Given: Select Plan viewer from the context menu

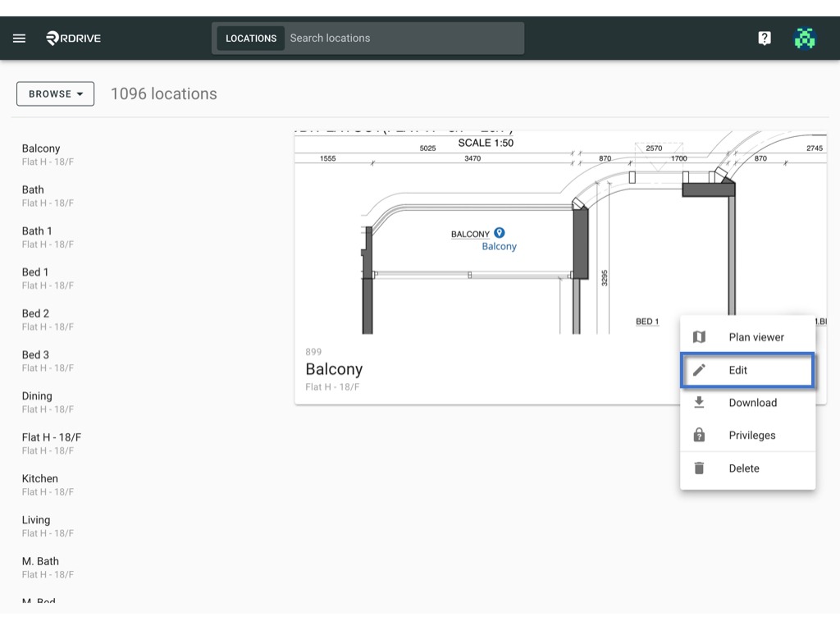Looking at the screenshot, I should [x=747, y=337].
